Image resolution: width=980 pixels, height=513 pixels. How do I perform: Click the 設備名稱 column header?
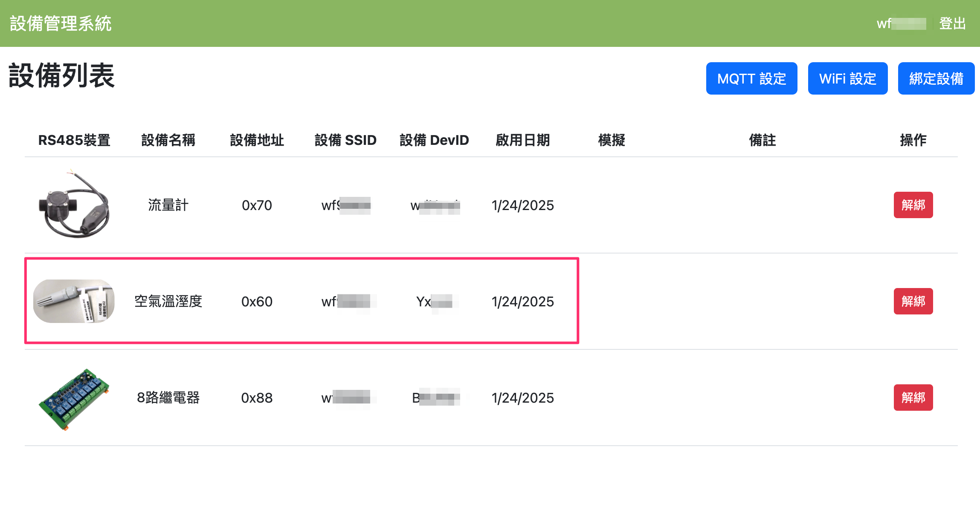168,140
